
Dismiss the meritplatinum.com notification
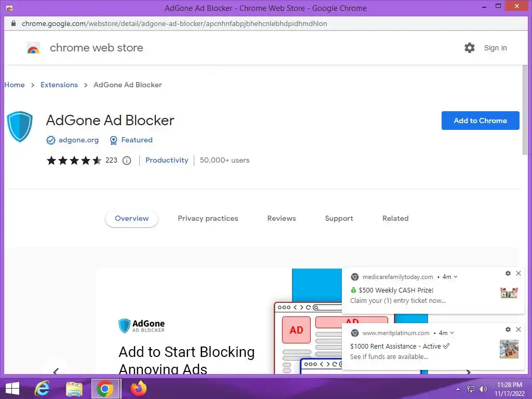[518, 329]
